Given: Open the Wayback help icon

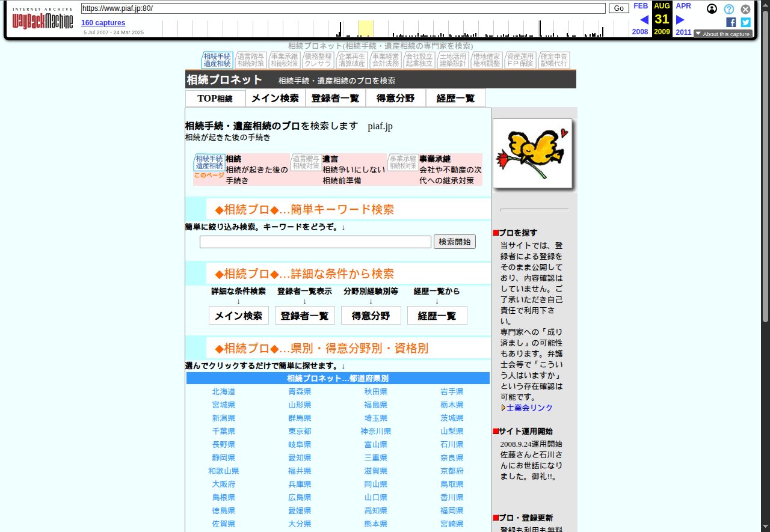Looking at the screenshot, I should coord(728,9).
